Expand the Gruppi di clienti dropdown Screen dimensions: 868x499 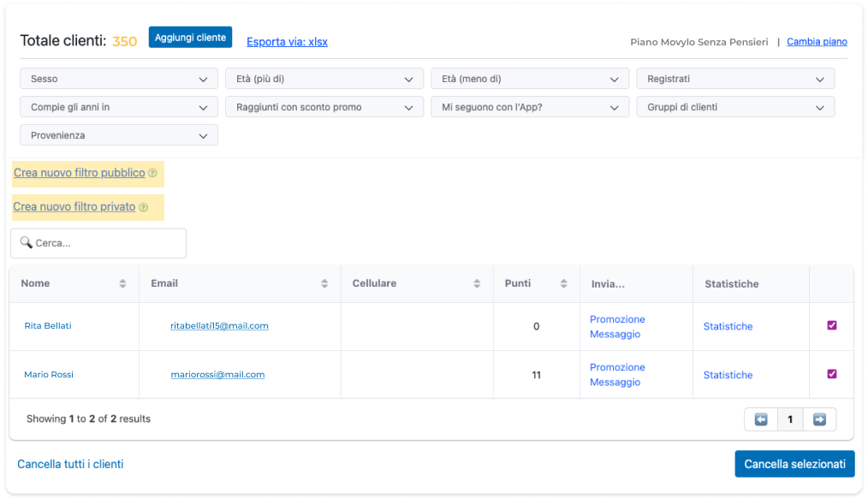[x=734, y=107]
